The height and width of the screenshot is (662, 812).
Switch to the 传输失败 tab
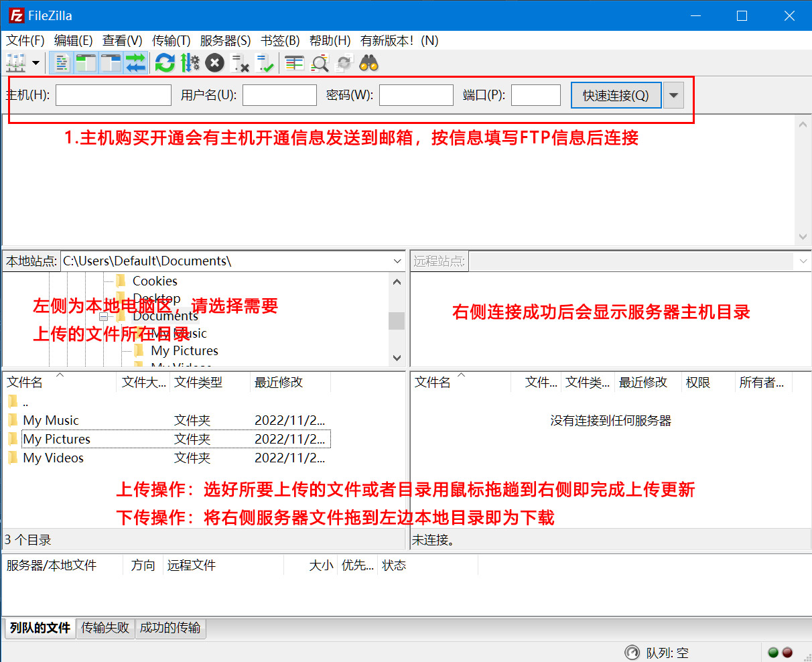pos(105,628)
